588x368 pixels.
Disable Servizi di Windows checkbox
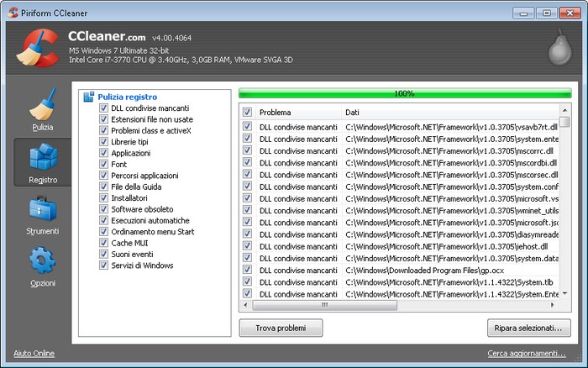103,265
